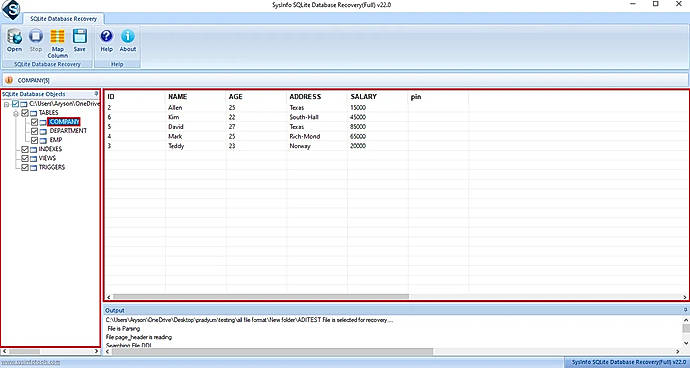
Task: Click the Stop toolbar icon
Action: pos(36,37)
